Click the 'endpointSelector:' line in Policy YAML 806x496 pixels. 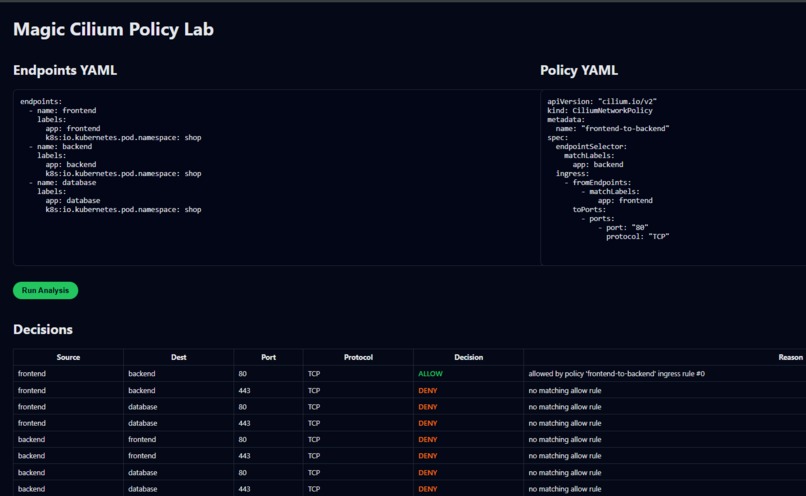click(591, 146)
